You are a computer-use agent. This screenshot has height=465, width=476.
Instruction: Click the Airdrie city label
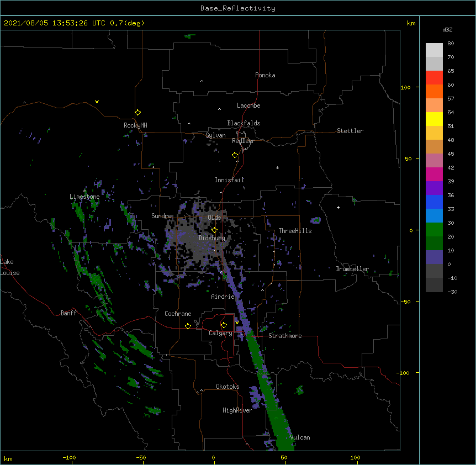(x=223, y=297)
